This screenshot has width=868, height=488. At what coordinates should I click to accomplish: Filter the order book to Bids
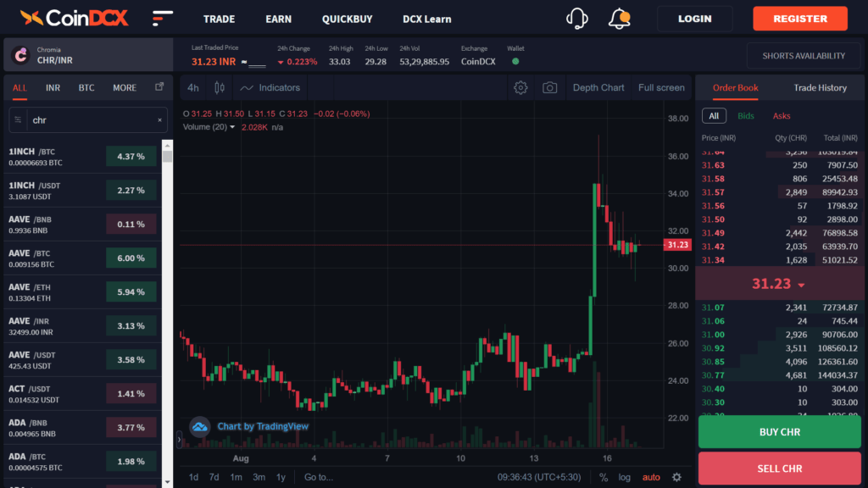[x=746, y=115]
